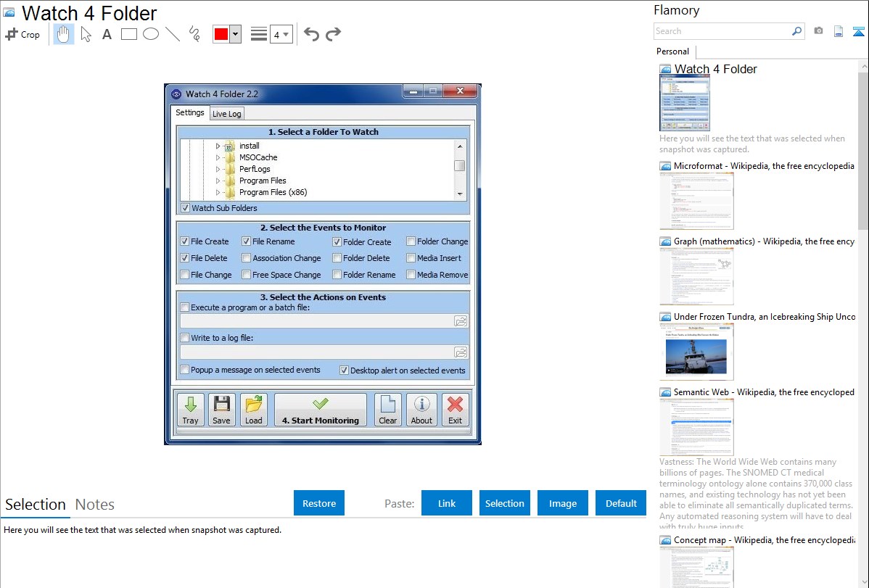
Task: Open line thickness options icon
Action: [x=259, y=34]
